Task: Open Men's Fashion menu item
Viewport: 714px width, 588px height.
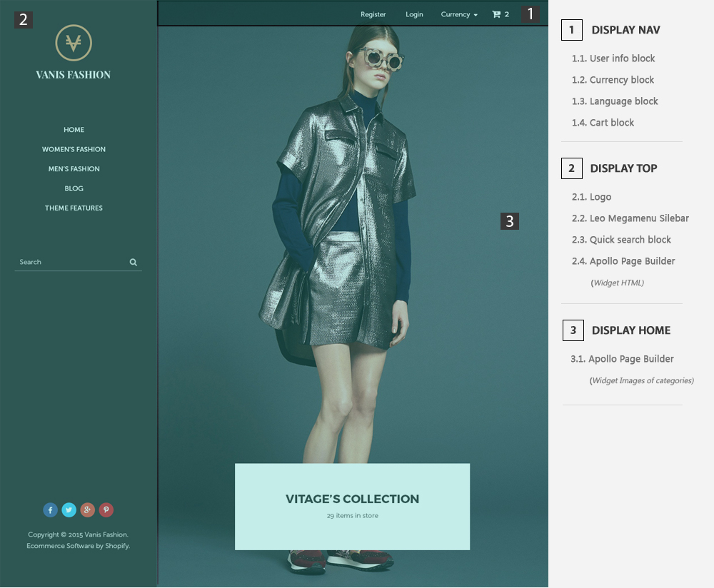Action: click(74, 169)
